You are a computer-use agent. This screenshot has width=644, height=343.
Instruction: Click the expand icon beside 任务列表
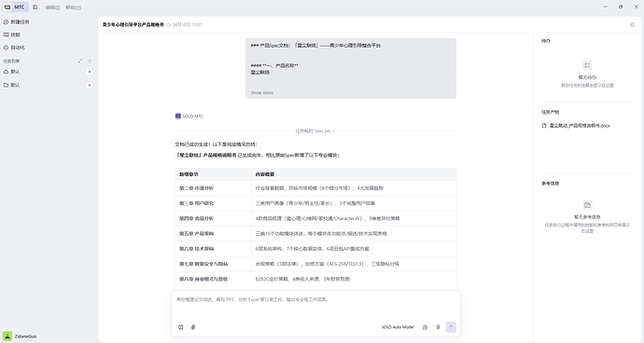[x=80, y=62]
